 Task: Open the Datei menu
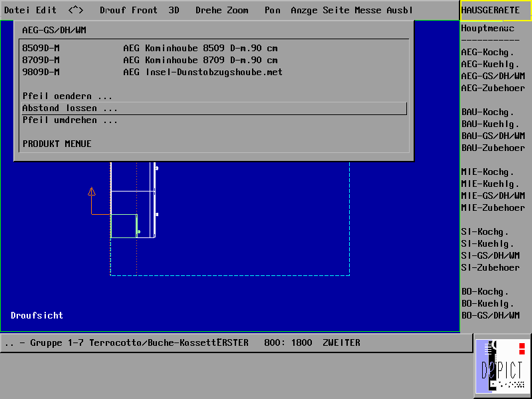pyautogui.click(x=17, y=10)
